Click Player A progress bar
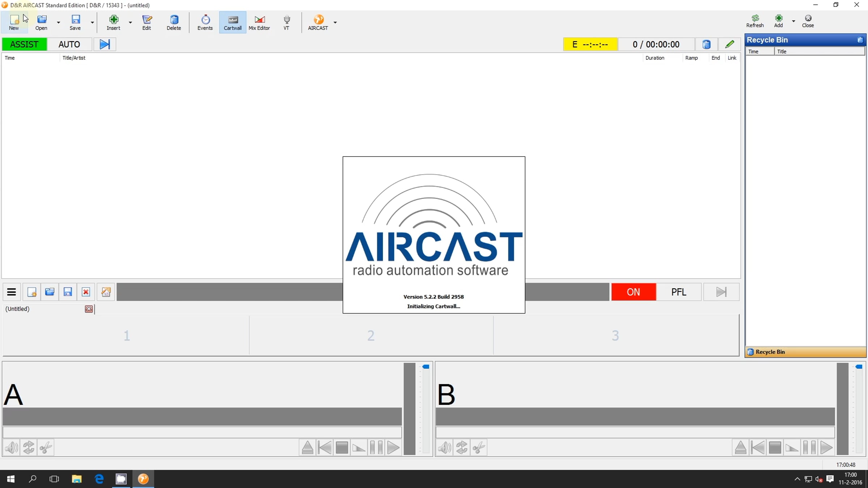 tap(202, 433)
